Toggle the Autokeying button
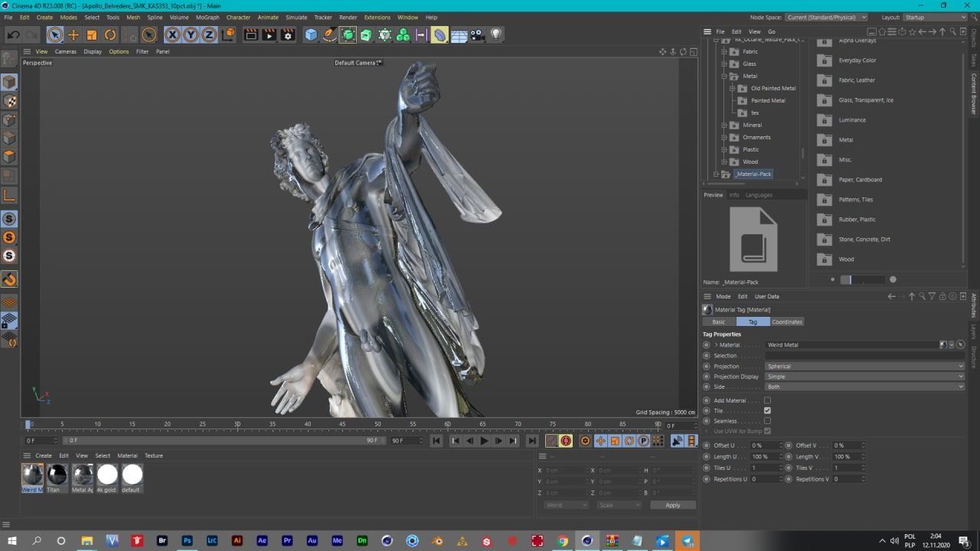The image size is (980, 551). (x=566, y=441)
